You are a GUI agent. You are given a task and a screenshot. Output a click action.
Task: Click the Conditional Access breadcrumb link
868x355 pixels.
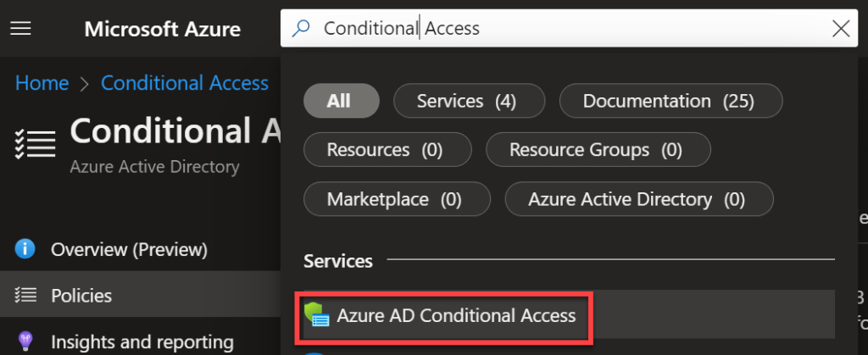tap(185, 83)
